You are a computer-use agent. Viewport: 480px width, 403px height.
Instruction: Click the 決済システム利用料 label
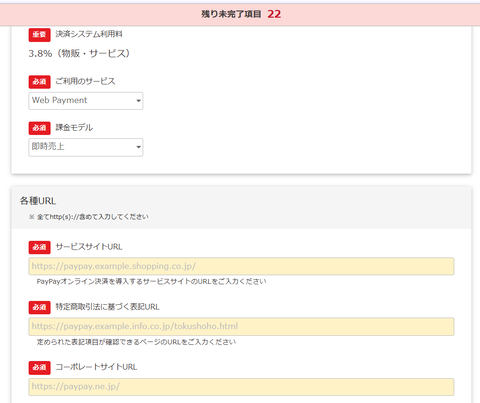tap(89, 34)
